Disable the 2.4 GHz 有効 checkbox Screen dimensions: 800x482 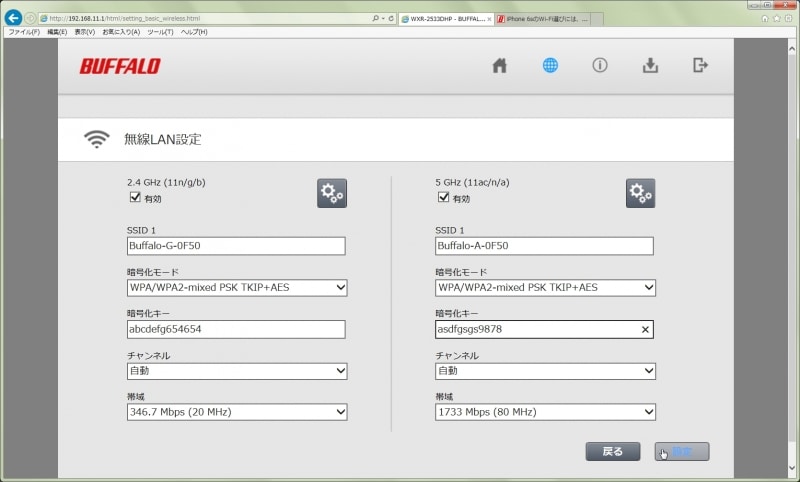[x=134, y=198]
